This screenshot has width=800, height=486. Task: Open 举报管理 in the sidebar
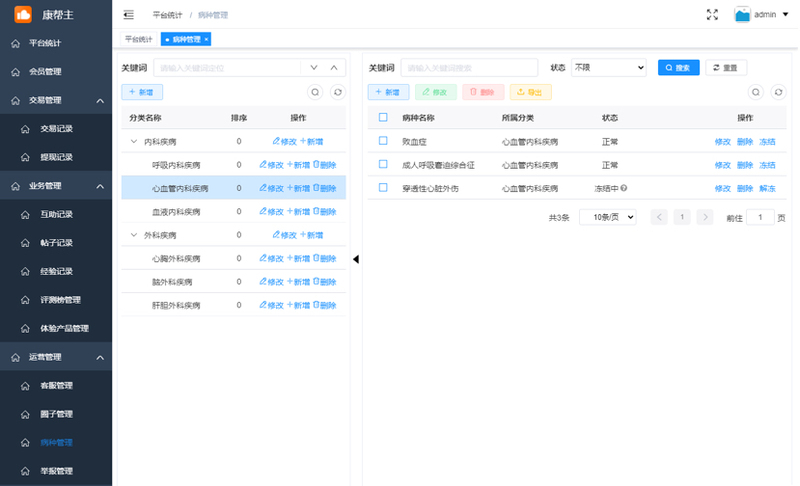(x=56, y=471)
